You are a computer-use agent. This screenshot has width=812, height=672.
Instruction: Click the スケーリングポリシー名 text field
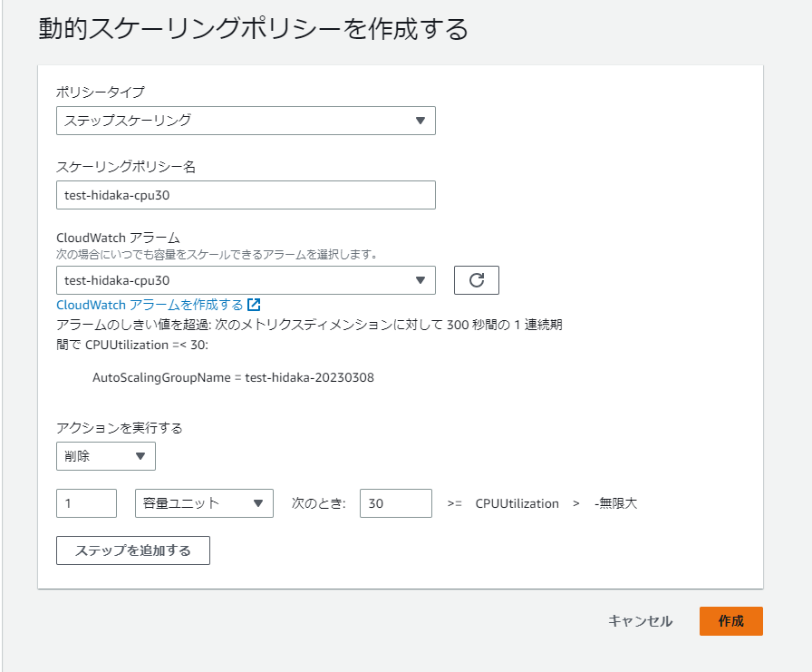pos(246,195)
